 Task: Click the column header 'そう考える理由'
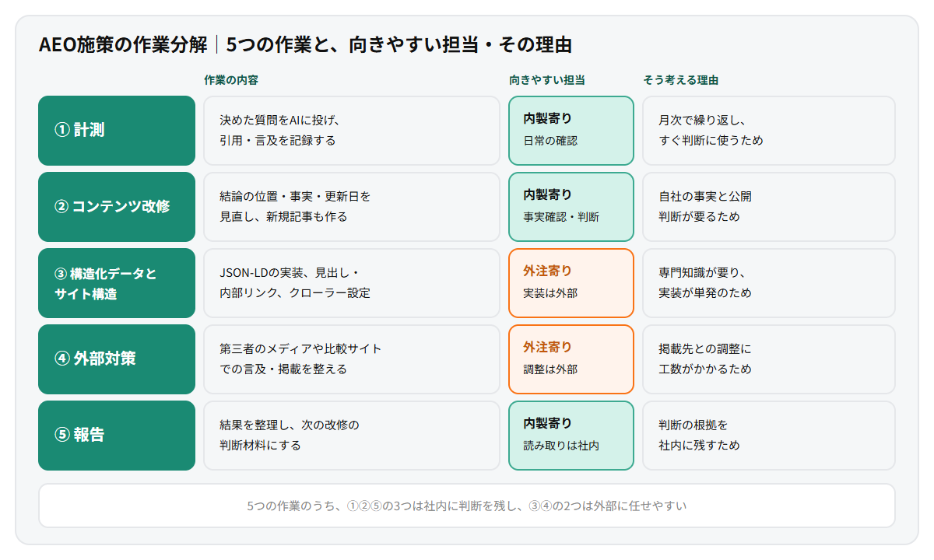pos(681,80)
